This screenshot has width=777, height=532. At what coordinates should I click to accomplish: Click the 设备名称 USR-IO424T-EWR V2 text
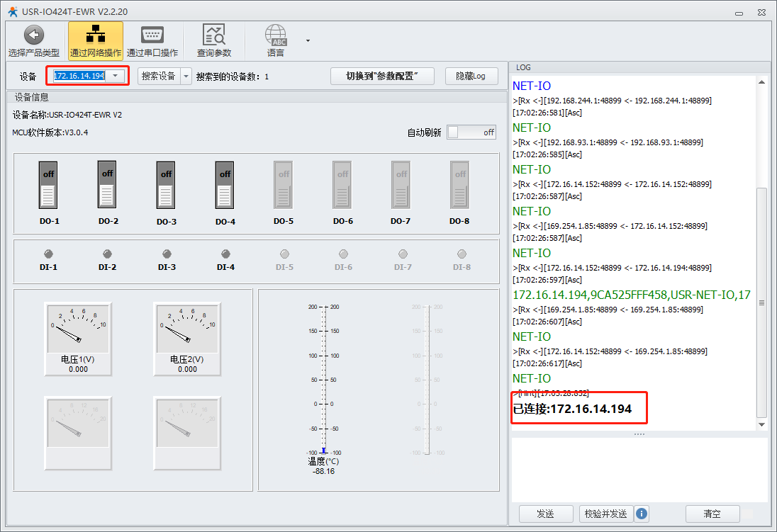[x=67, y=115]
